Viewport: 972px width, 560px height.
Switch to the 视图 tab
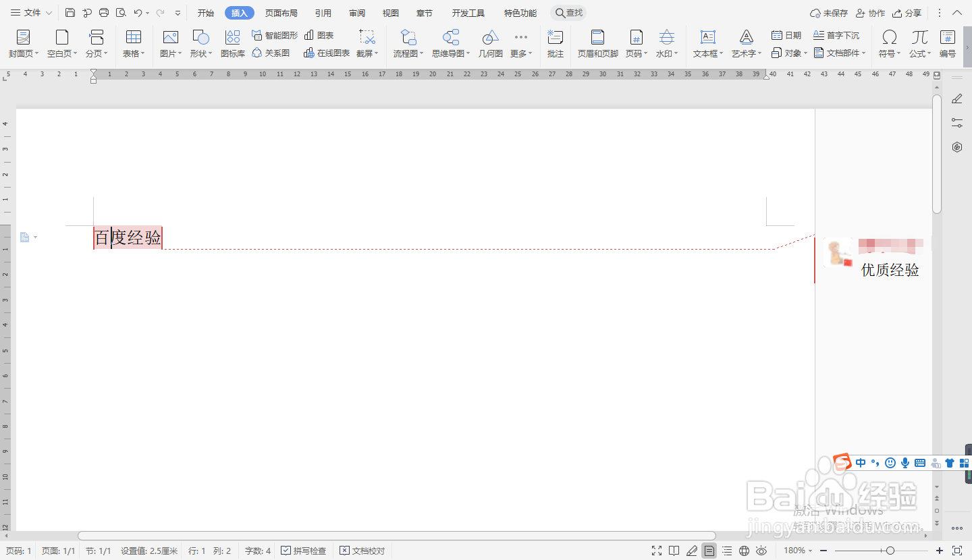pos(390,13)
